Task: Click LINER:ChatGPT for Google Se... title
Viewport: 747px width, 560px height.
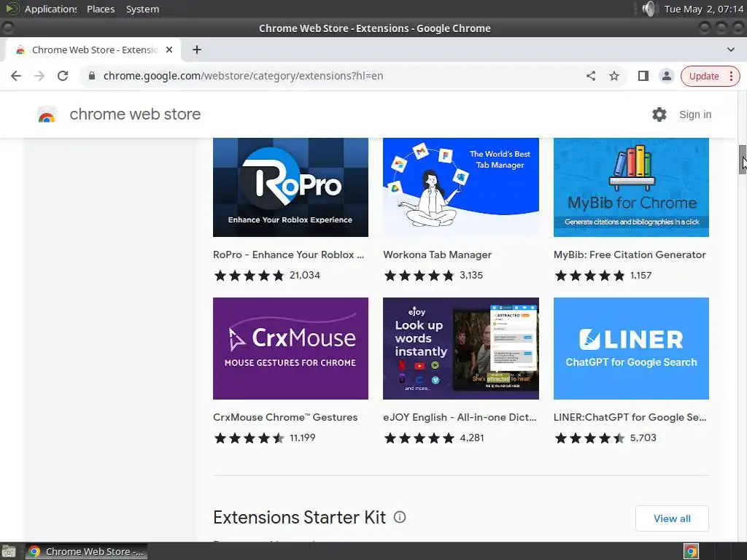Action: tap(630, 417)
